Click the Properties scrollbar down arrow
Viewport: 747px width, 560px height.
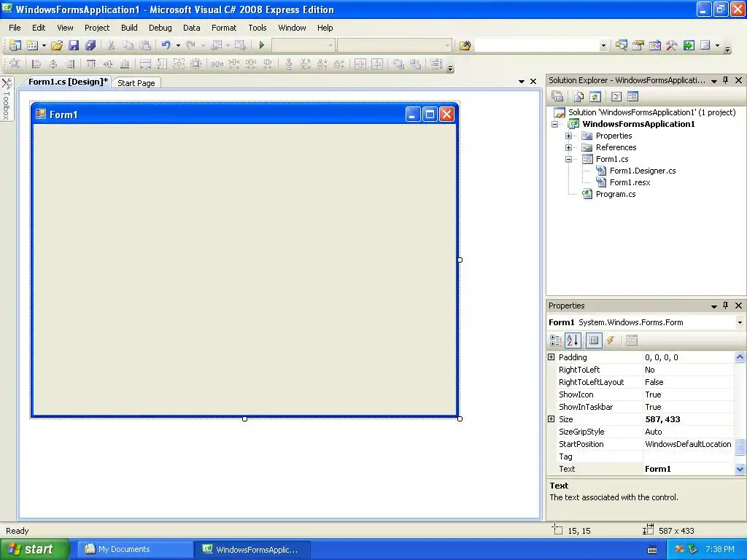point(740,469)
